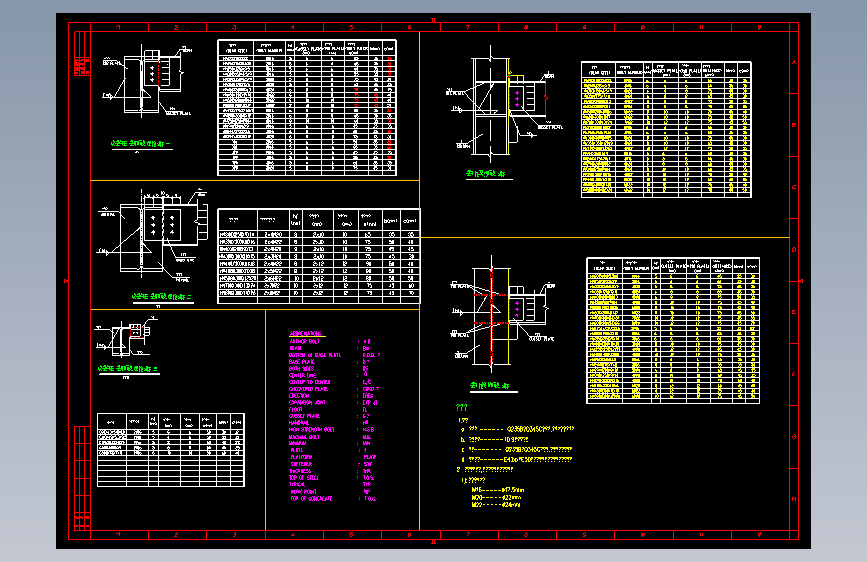Viewport: 867px width, 562px height.
Task: Click the magenta GUSSET PLATE abbreviation entry
Action: point(328,416)
